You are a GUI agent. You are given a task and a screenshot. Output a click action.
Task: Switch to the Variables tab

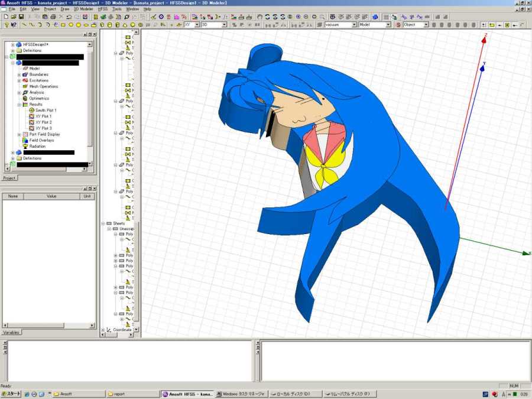point(11,332)
